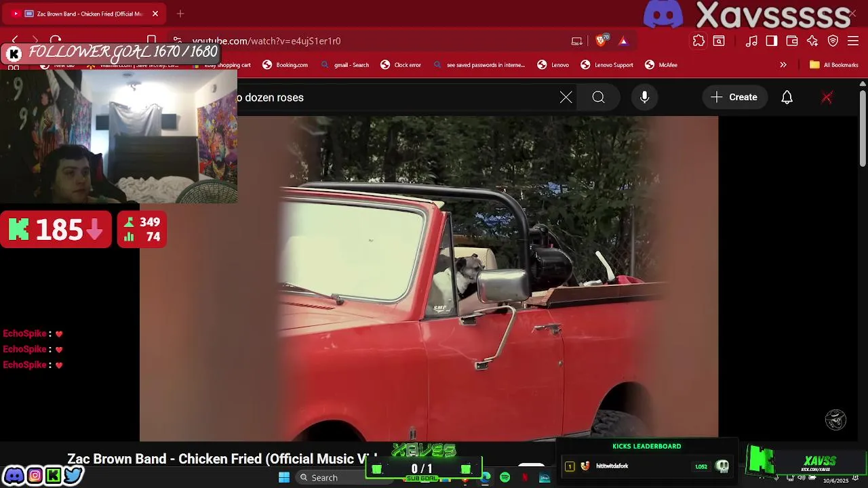Open the browser hamburger menu
The image size is (868, 488).
pyautogui.click(x=853, y=41)
